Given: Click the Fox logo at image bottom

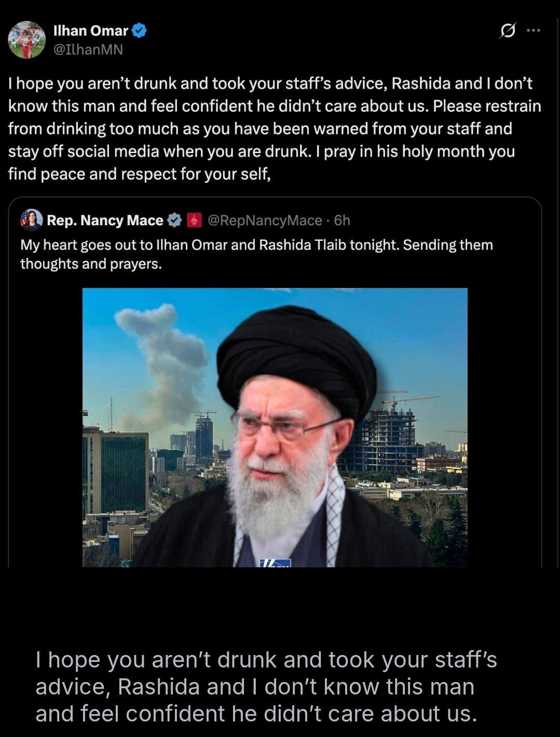Looking at the screenshot, I should (275, 563).
